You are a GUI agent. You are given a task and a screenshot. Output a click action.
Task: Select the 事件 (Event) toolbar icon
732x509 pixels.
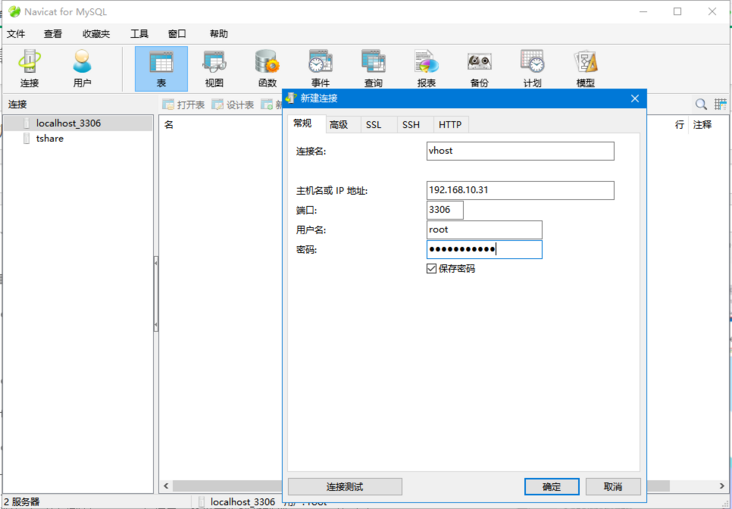point(320,69)
